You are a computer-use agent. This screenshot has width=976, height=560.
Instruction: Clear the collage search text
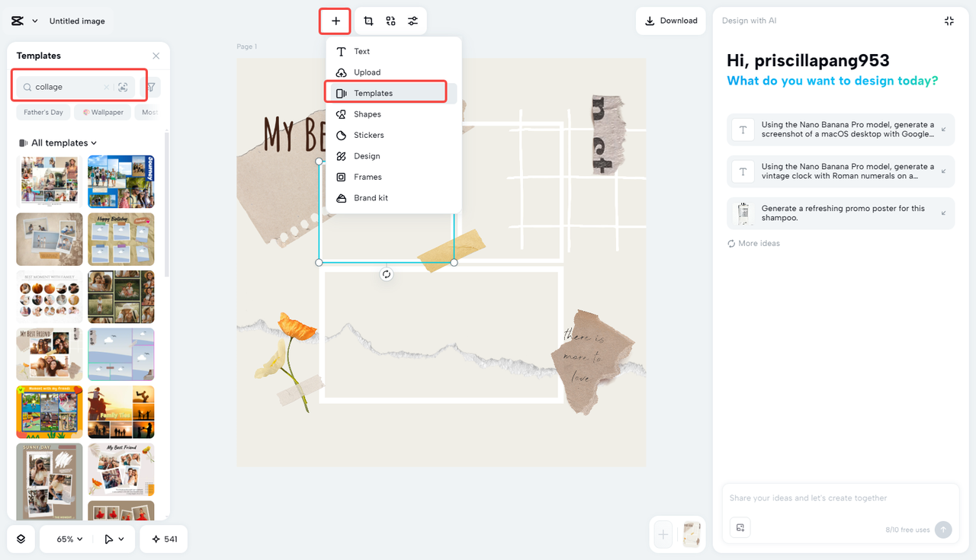point(106,88)
